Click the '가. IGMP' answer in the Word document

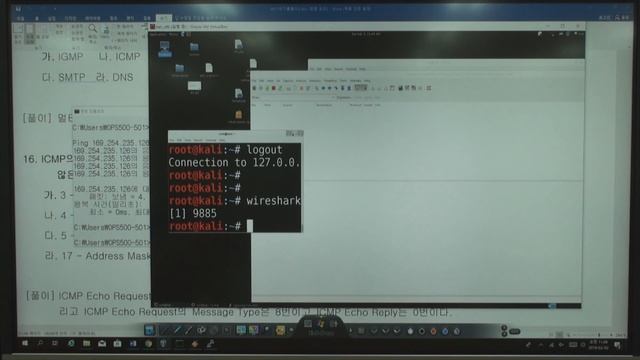[x=62, y=56]
